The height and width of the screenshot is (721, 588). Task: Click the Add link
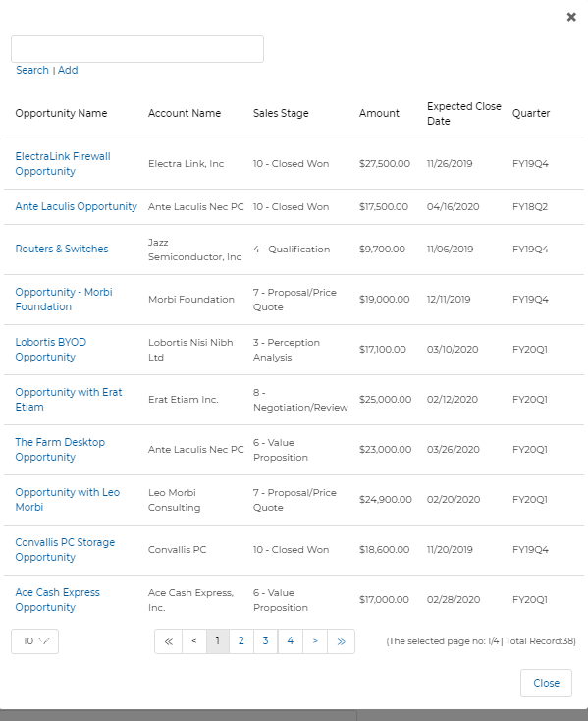coord(68,70)
